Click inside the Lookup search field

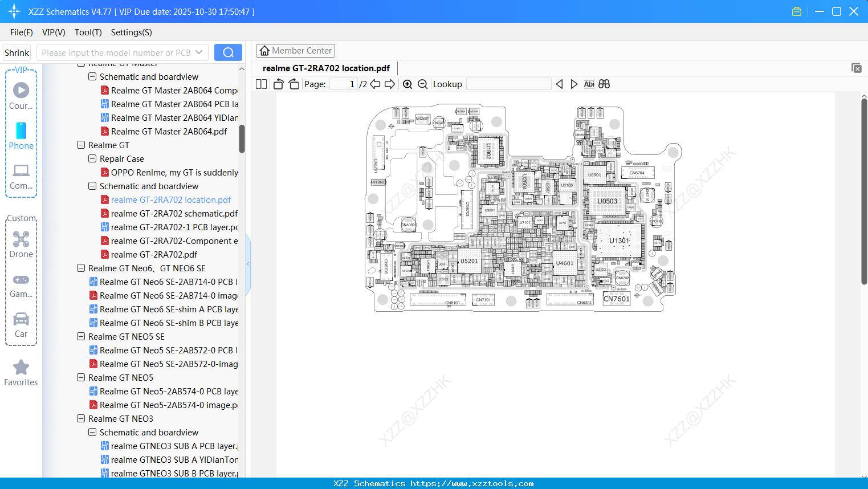click(x=508, y=84)
